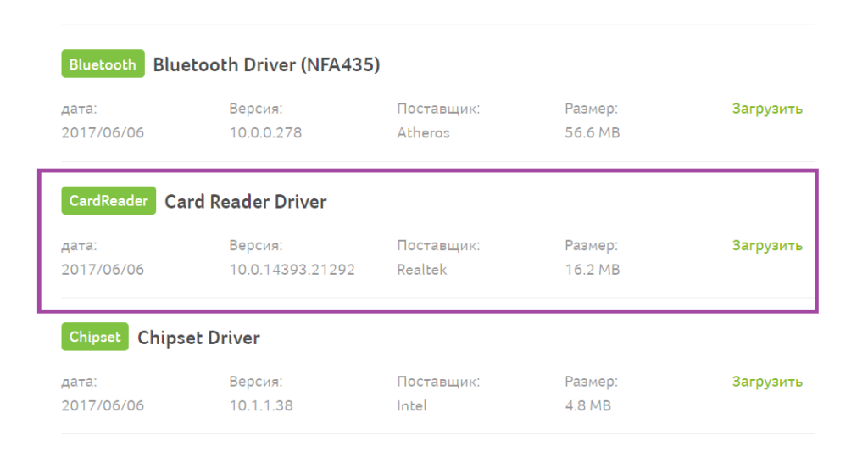This screenshot has width=868, height=452.
Task: Click the Card Reader version 10.0.14393.21292
Action: tap(292, 270)
